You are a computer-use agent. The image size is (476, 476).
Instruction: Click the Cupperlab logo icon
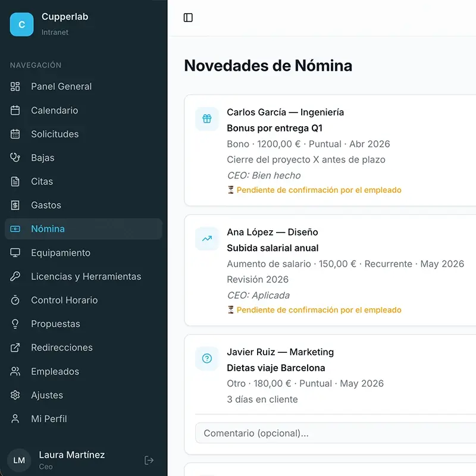click(21, 24)
